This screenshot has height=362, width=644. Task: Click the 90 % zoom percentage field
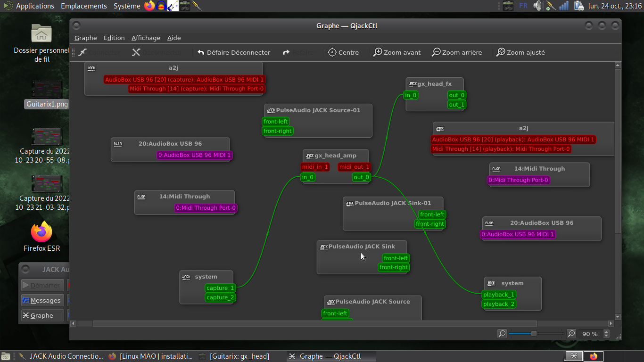tap(590, 334)
